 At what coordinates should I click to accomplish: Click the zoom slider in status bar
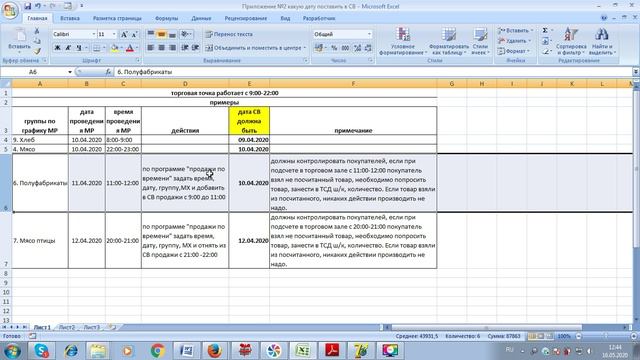[606, 336]
